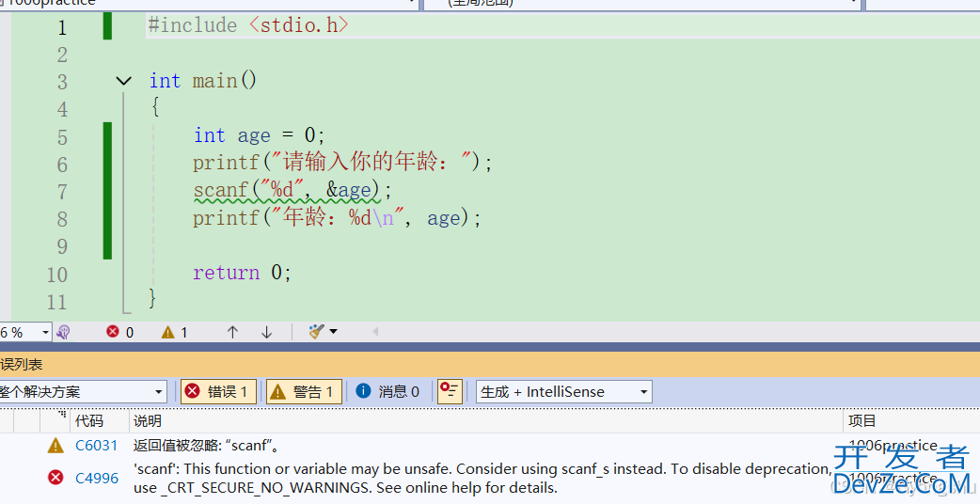
Task: Sort error list by 说明 column header
Action: click(148, 420)
